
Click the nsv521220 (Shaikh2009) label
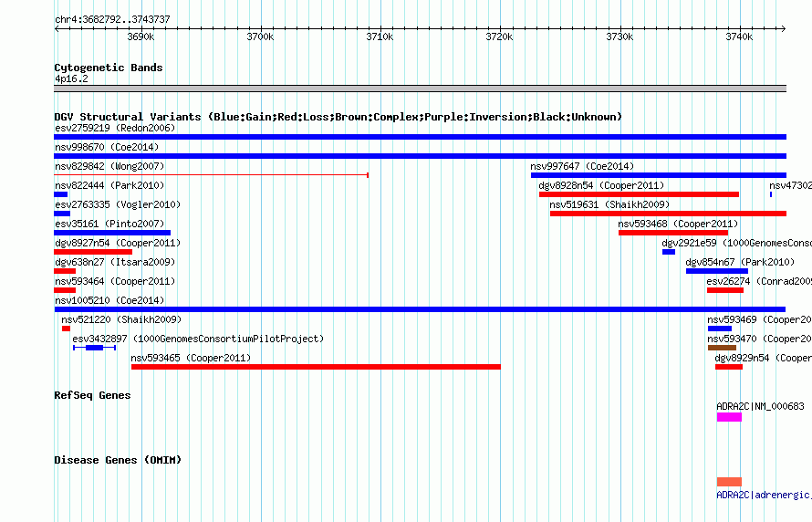click(x=121, y=319)
